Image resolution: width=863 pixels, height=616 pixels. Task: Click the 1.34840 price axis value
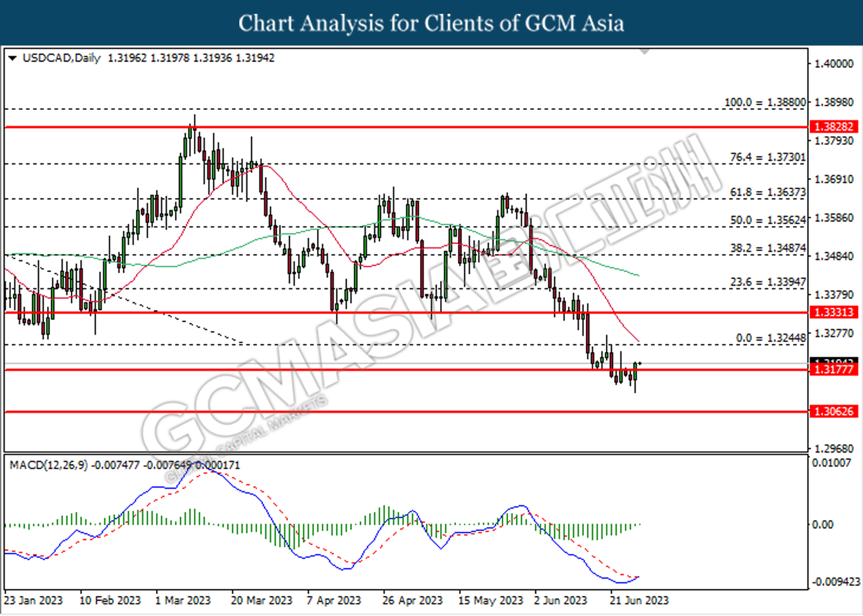coord(834,256)
